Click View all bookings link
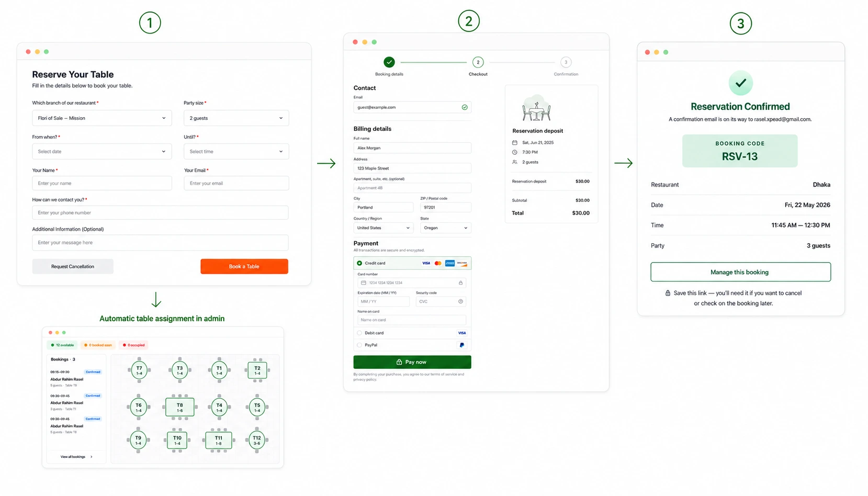This screenshot has height=496, width=868. [x=76, y=457]
